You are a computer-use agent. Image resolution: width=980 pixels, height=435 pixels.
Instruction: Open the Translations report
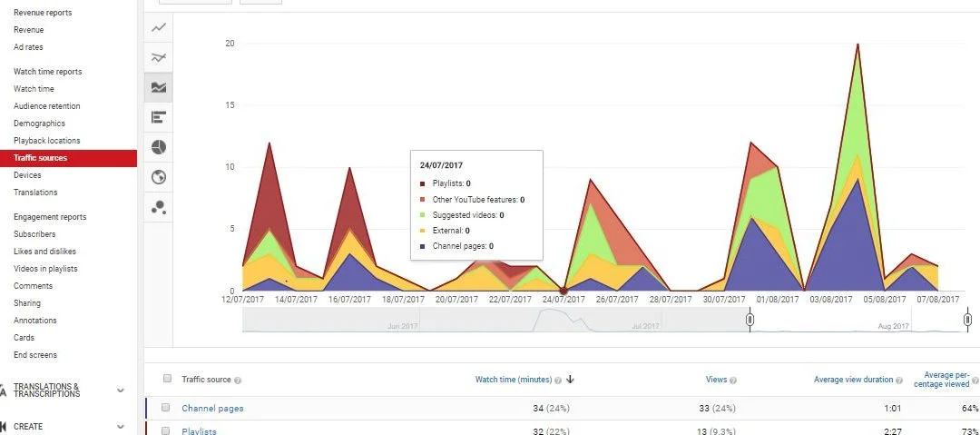point(35,193)
